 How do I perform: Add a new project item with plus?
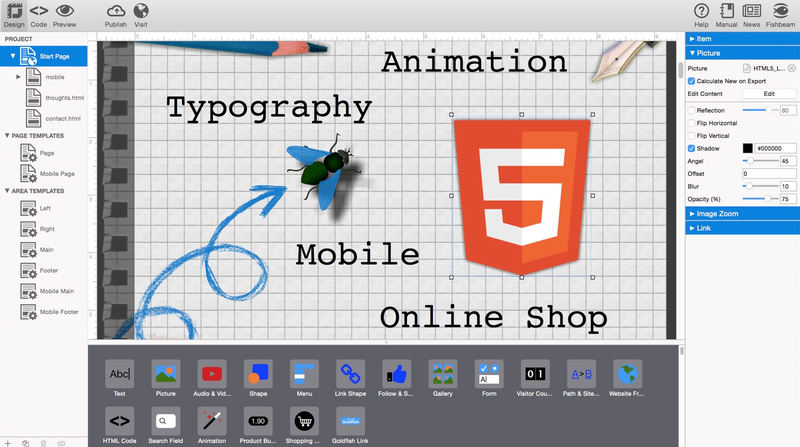pos(8,443)
